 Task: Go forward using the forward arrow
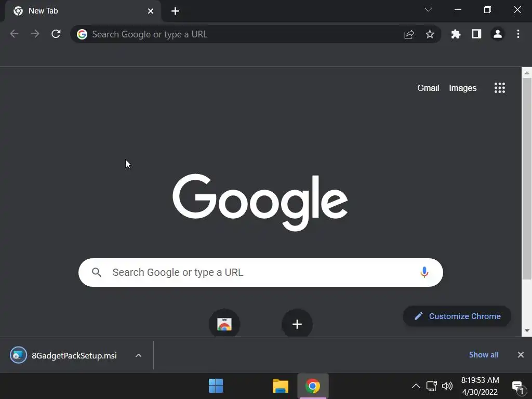tap(35, 34)
